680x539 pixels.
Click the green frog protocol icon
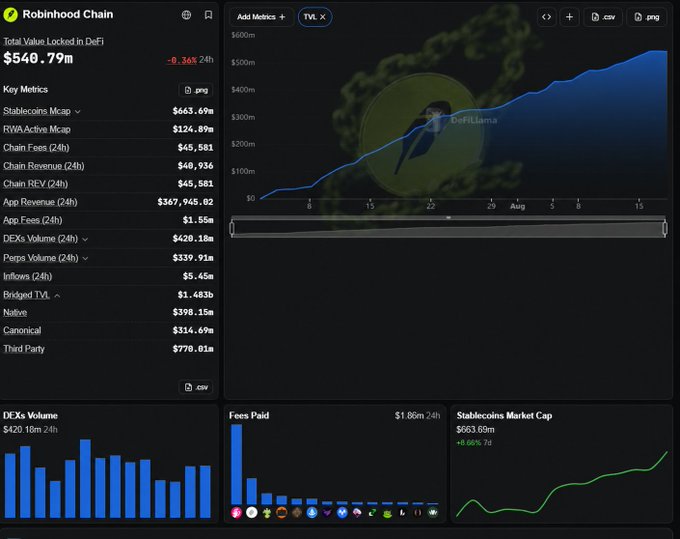[387, 513]
